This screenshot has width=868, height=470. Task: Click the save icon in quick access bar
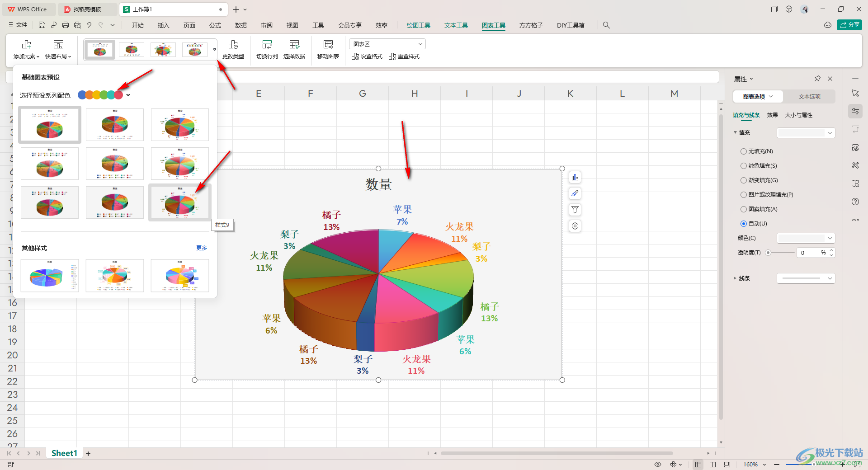click(x=42, y=25)
